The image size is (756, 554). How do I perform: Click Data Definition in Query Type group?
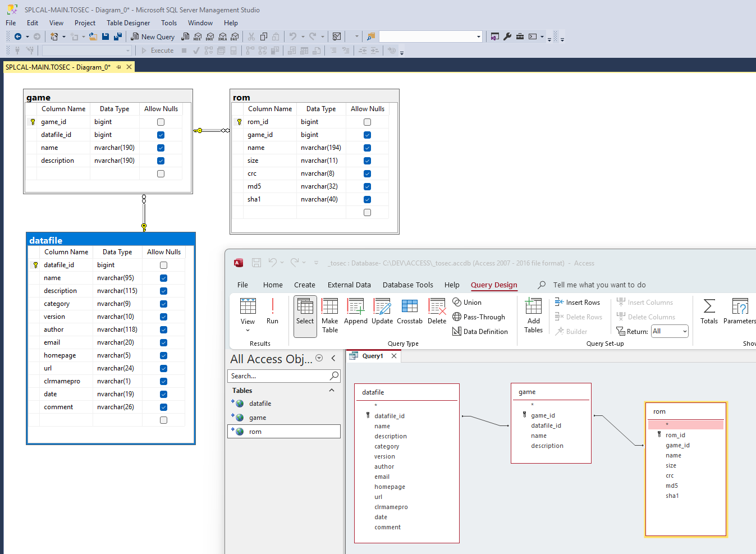point(480,332)
